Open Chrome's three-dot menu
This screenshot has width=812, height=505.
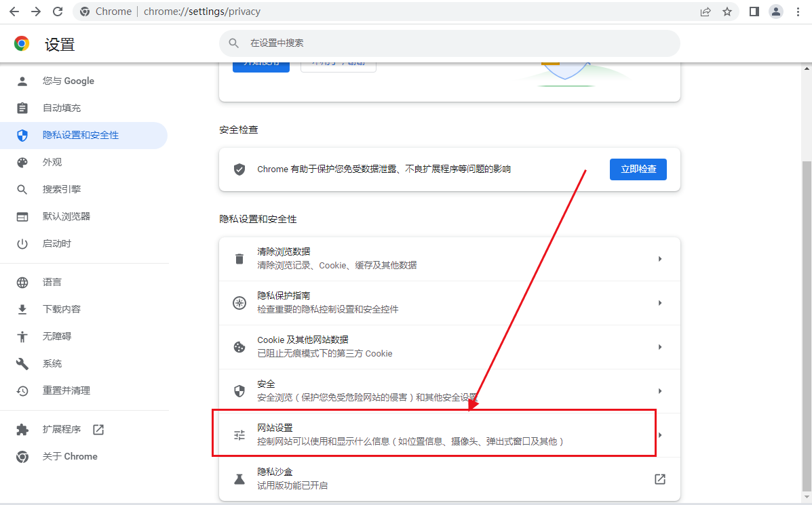798,12
